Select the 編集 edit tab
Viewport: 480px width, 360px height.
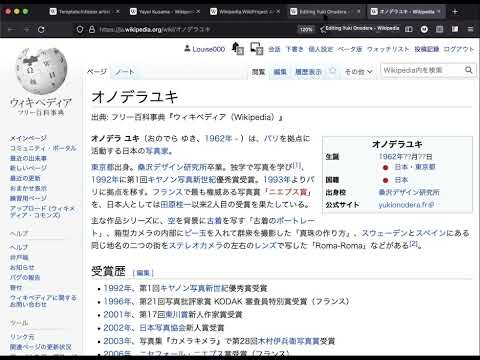(x=280, y=72)
